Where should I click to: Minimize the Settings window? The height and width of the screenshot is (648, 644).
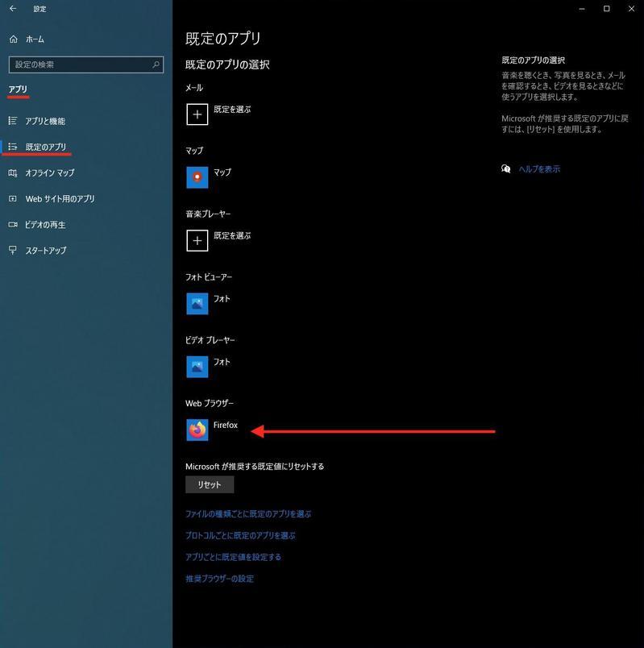pos(582,9)
